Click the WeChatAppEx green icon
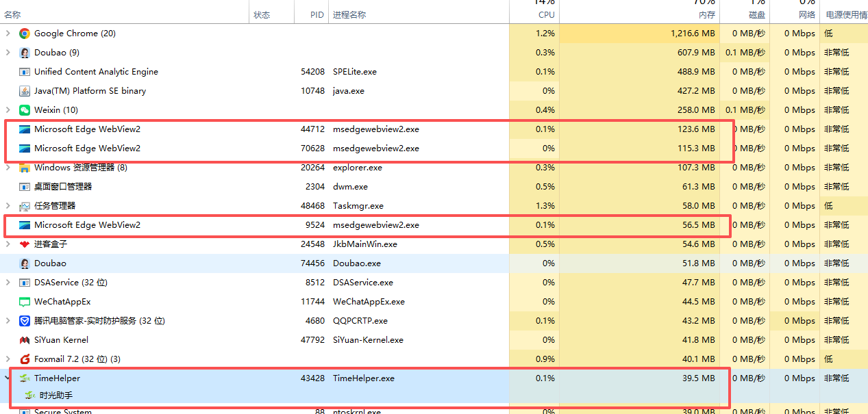The image size is (868, 414). pyautogui.click(x=25, y=302)
